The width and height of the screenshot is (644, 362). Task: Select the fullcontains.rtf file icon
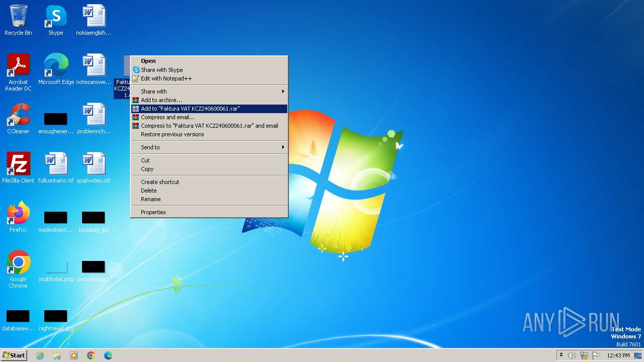tap(56, 168)
